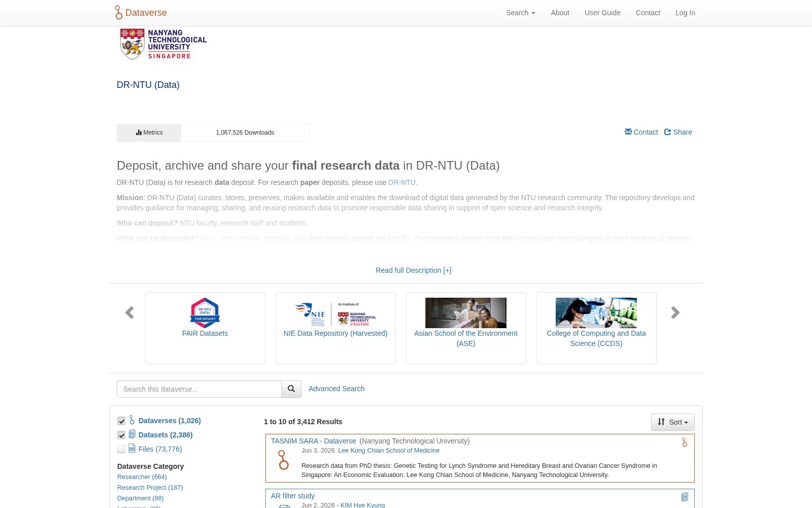812x508 pixels.
Task: Expand Read full Description [+]
Action: (414, 270)
